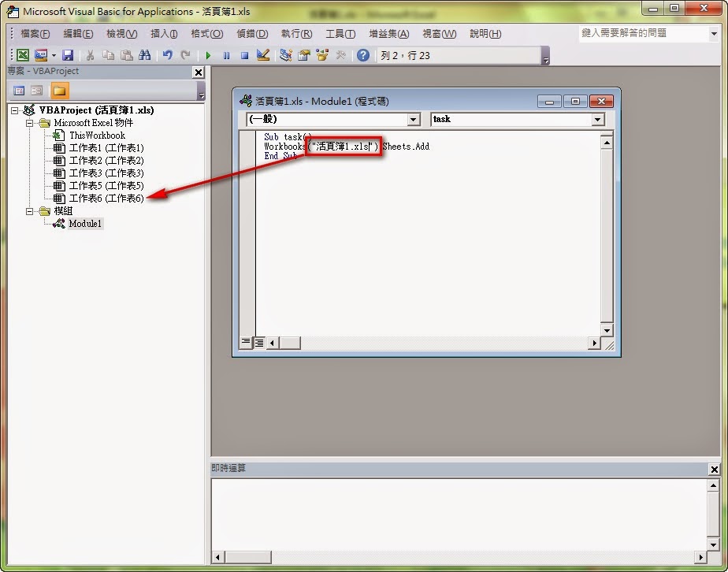Collapse the VBAProject (活頁簿1.xls) tree node
The width and height of the screenshot is (728, 572).
pos(15,110)
